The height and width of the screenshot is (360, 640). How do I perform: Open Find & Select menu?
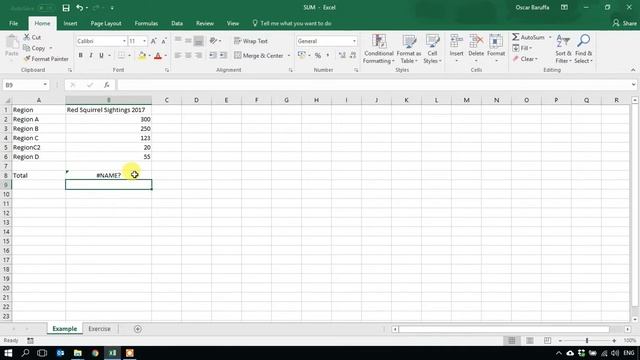click(583, 49)
